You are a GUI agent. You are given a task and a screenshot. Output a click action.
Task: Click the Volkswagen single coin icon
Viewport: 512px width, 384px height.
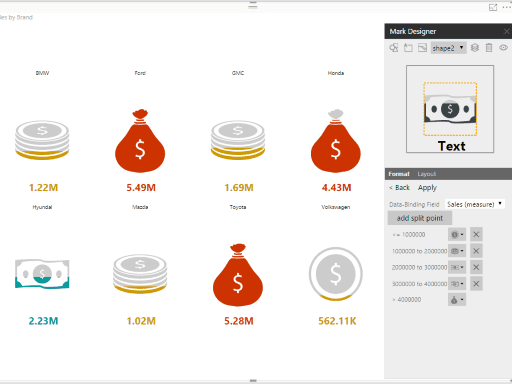click(336, 274)
